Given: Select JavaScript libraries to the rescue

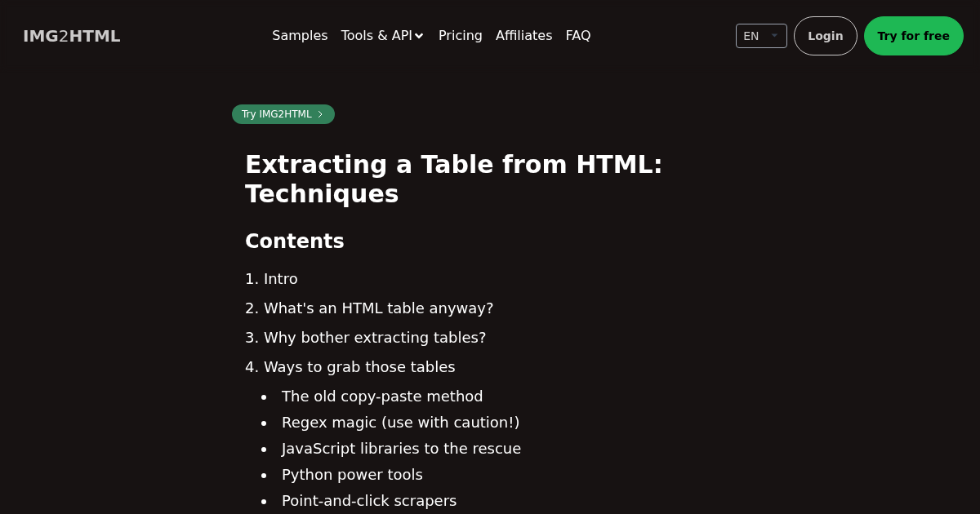Looking at the screenshot, I should [401, 449].
